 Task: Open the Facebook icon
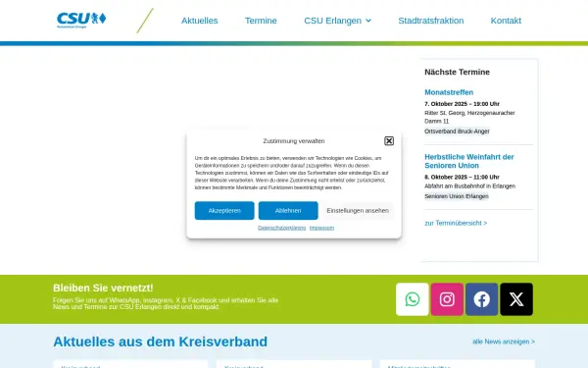tap(482, 299)
